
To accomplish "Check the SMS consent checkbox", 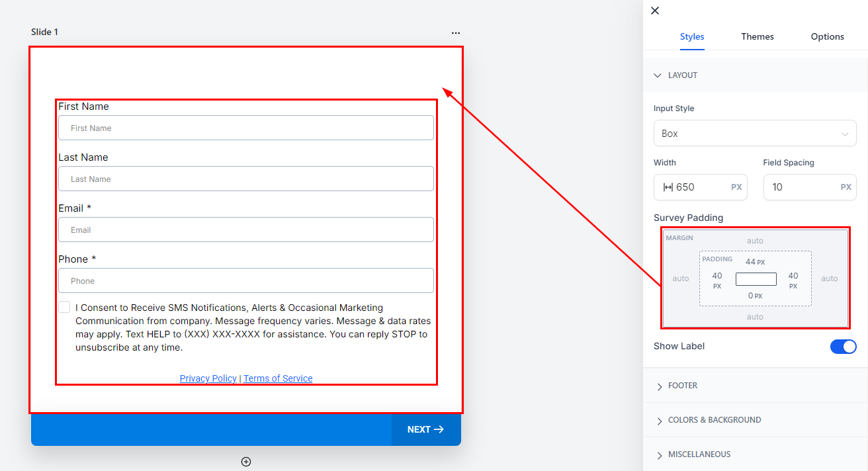I will [64, 307].
